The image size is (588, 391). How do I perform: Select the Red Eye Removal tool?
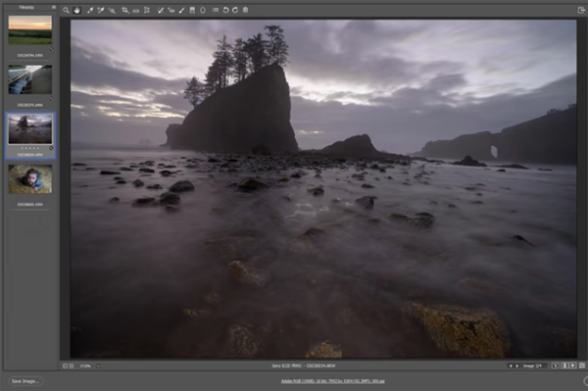tap(171, 10)
